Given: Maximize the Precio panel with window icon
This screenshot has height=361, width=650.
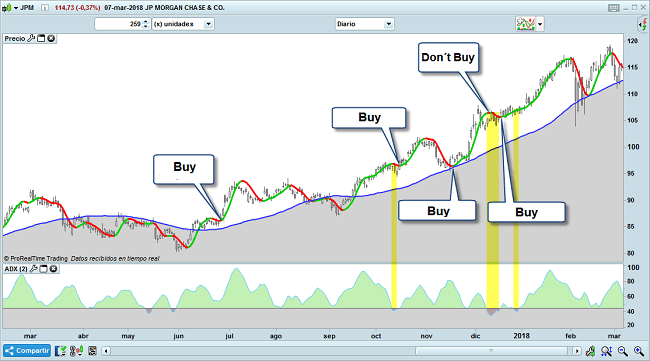Looking at the screenshot, I should pos(41,39).
